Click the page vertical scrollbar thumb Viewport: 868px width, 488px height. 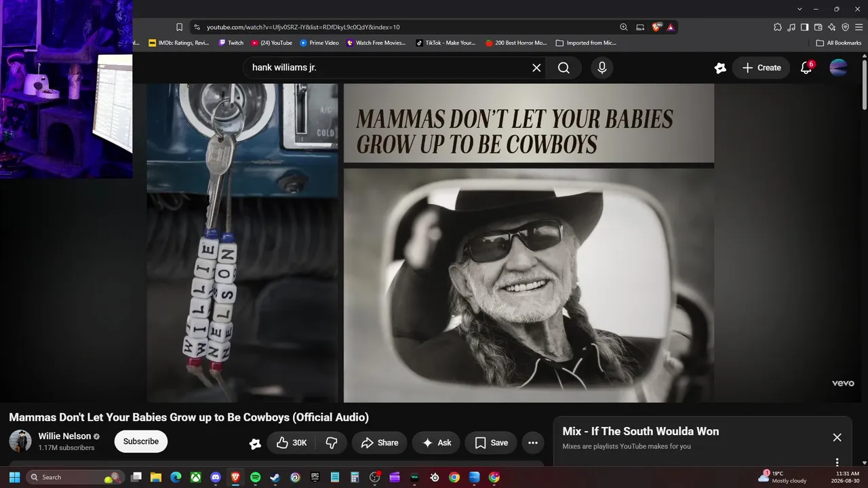coord(864,84)
